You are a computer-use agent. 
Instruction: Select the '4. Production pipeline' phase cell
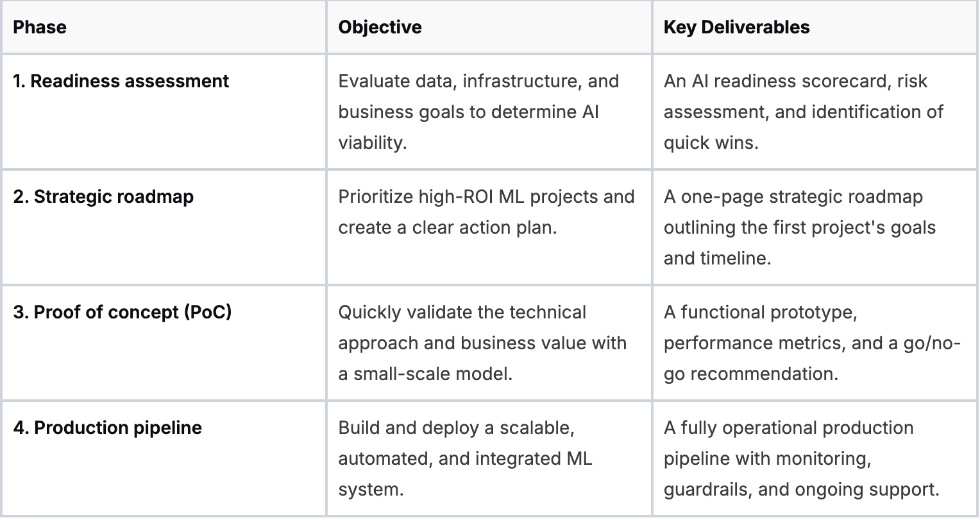click(x=108, y=428)
